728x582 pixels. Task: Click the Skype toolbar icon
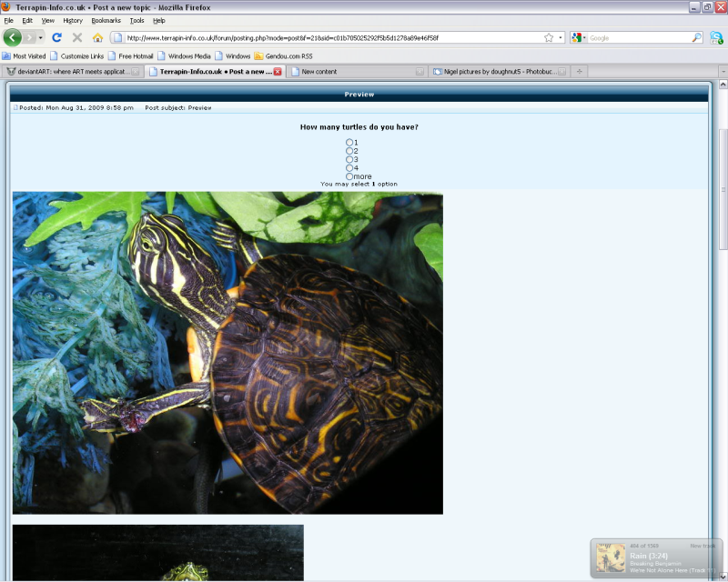(x=716, y=38)
